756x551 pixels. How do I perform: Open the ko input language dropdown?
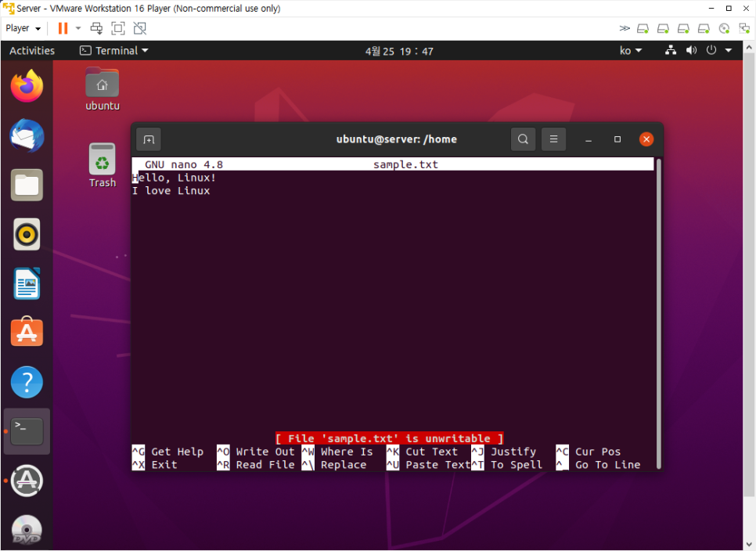pos(631,51)
